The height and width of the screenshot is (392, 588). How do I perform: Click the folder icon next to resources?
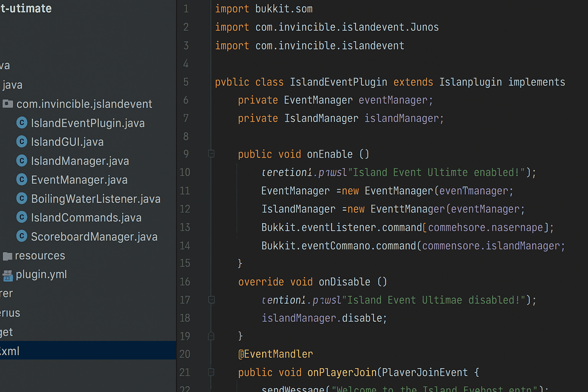tap(8, 255)
